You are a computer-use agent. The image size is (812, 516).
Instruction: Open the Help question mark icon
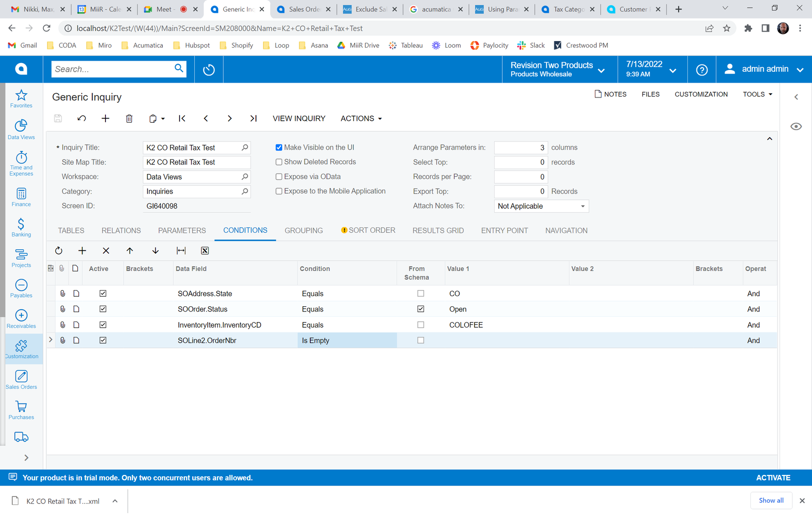pyautogui.click(x=701, y=70)
